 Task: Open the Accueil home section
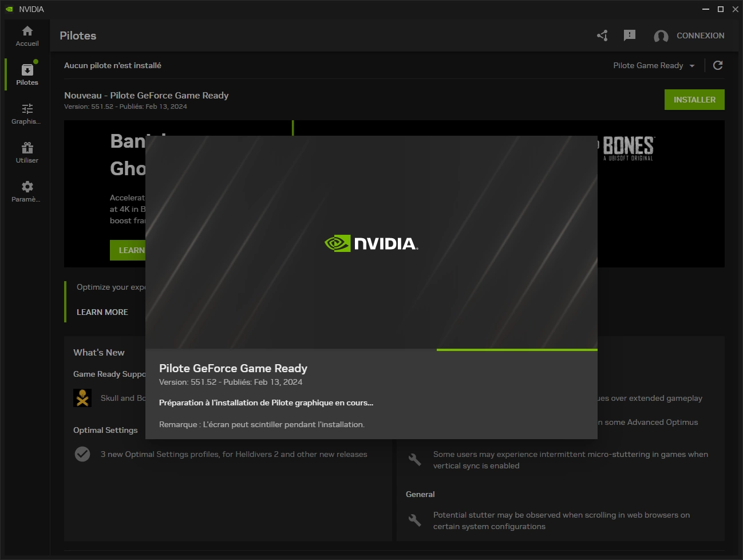coord(27,36)
